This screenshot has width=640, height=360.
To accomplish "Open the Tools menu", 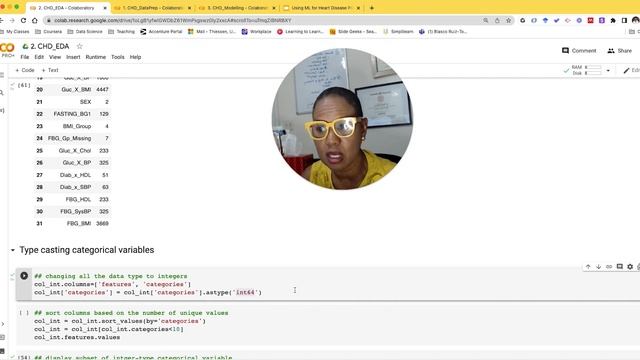I will click(x=118, y=57).
